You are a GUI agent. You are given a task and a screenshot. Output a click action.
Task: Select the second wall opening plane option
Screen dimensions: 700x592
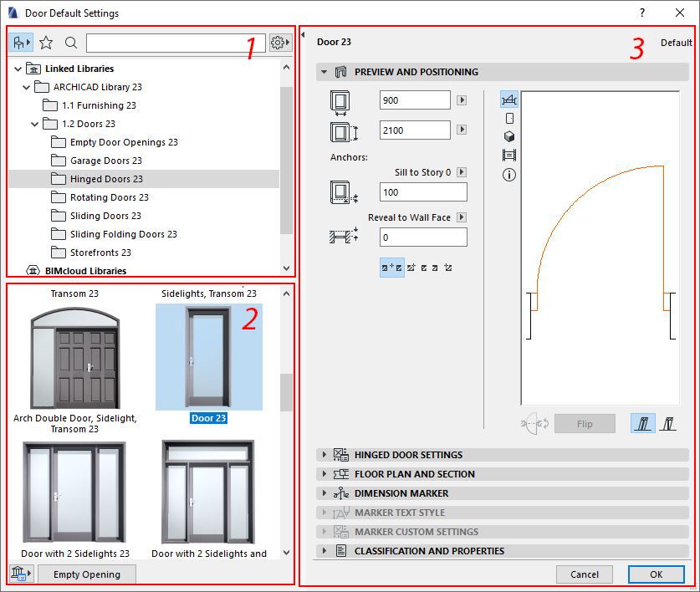click(x=668, y=423)
